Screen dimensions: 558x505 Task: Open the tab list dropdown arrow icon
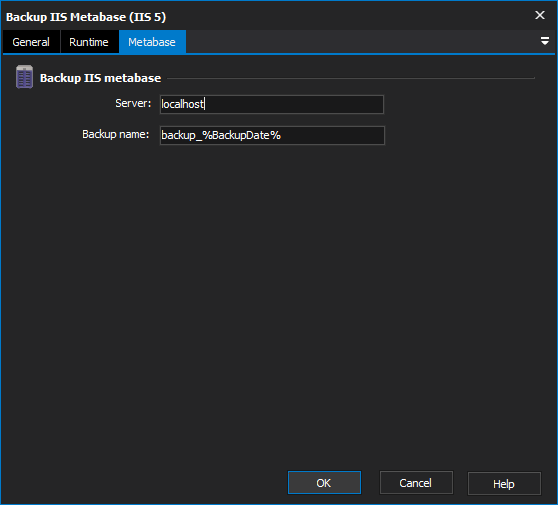coord(544,41)
